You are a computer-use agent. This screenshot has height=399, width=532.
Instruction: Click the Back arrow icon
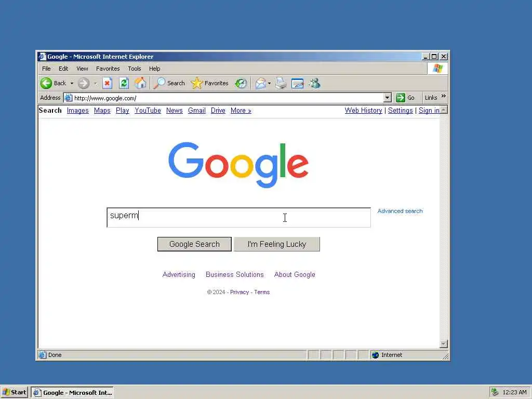(x=46, y=83)
